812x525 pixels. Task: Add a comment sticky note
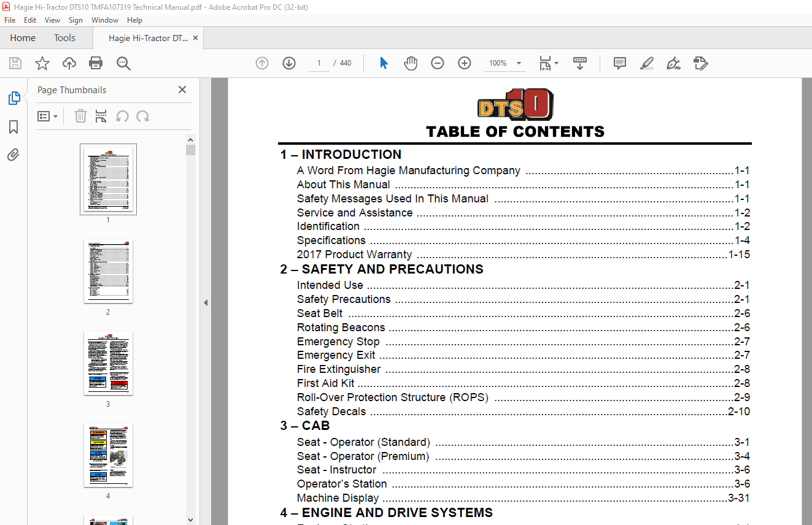point(620,63)
